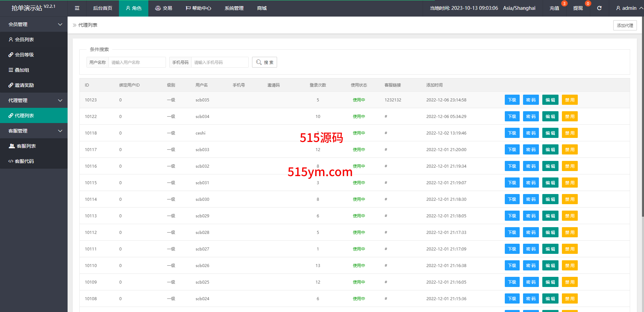This screenshot has width=644, height=312.
Task: Click the refresh icon in top bar
Action: [599, 8]
